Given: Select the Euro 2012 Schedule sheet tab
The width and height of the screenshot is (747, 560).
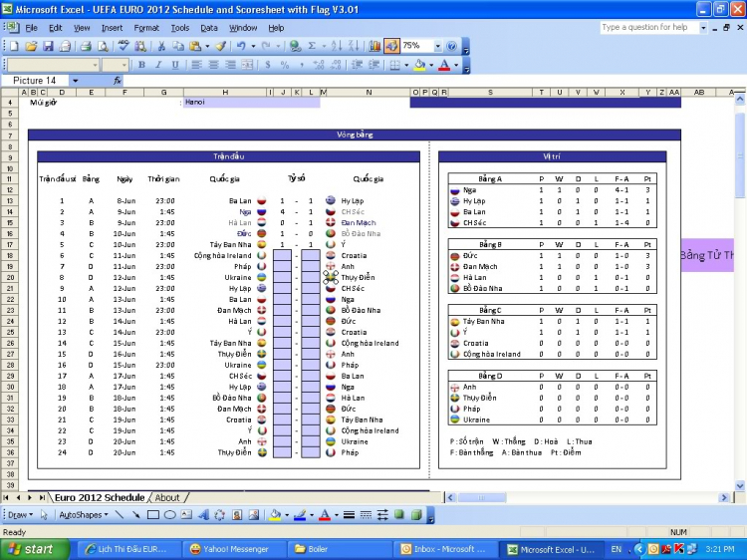Looking at the screenshot, I should click(99, 497).
